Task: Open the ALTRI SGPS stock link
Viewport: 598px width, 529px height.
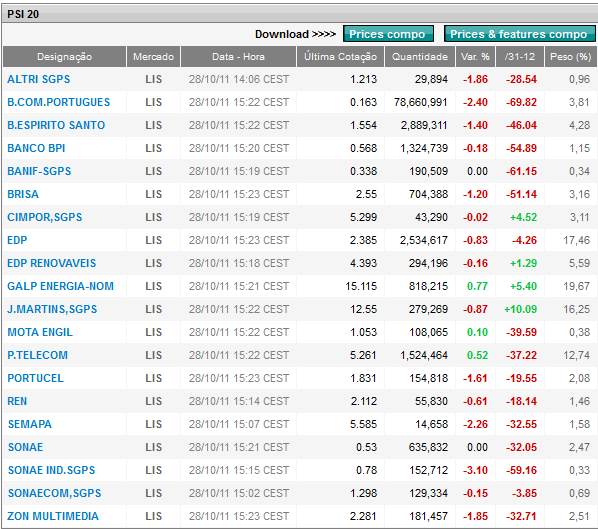Action: pos(39,79)
